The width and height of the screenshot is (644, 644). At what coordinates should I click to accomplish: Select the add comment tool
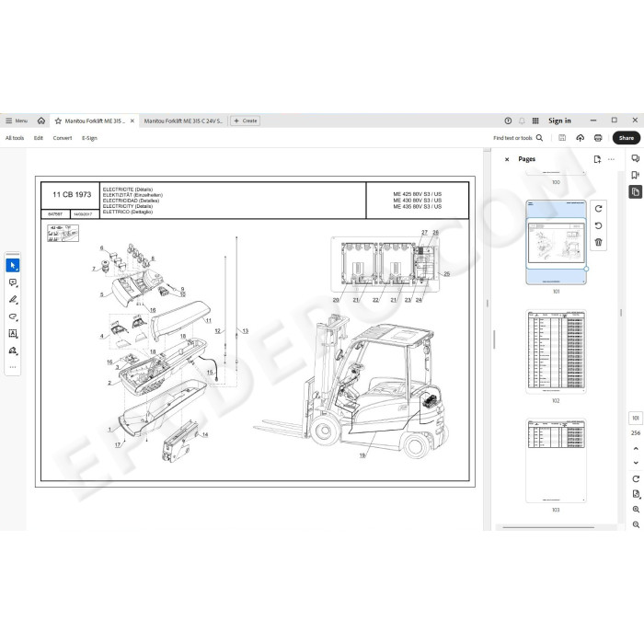click(x=13, y=282)
